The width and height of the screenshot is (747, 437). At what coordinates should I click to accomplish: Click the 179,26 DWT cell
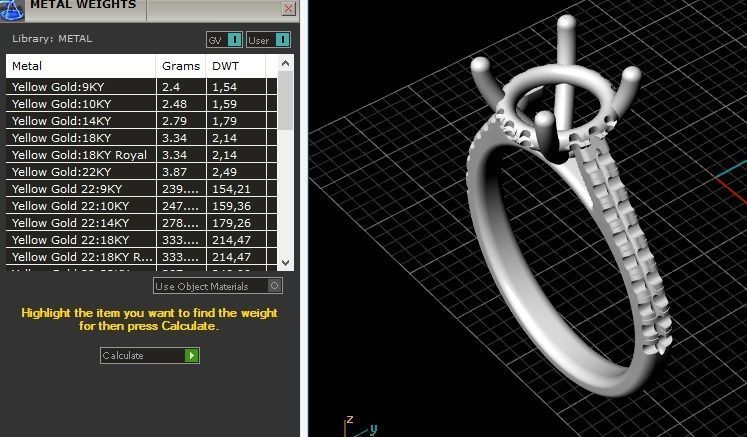(236, 223)
